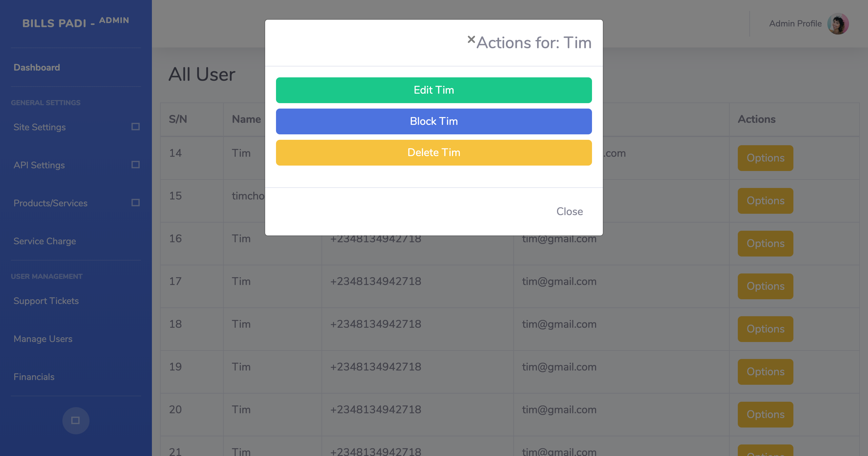Click Options button for user 14
The width and height of the screenshot is (868, 456).
pos(765,158)
